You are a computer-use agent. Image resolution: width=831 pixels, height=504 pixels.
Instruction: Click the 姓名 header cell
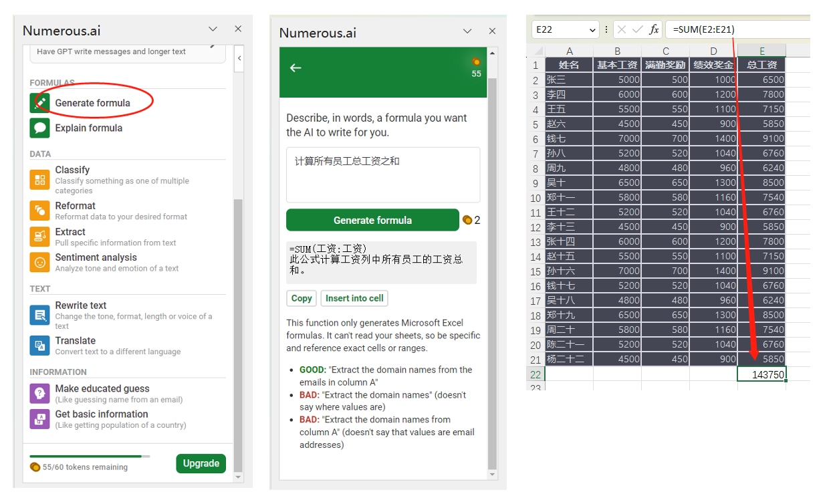569,65
